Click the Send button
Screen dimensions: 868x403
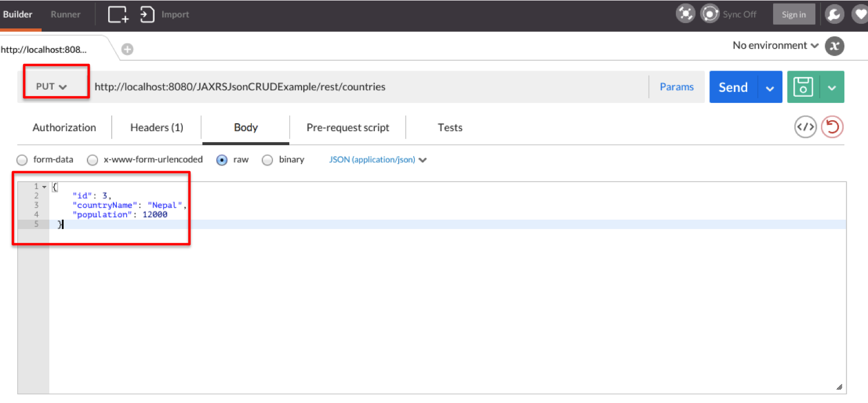(733, 87)
